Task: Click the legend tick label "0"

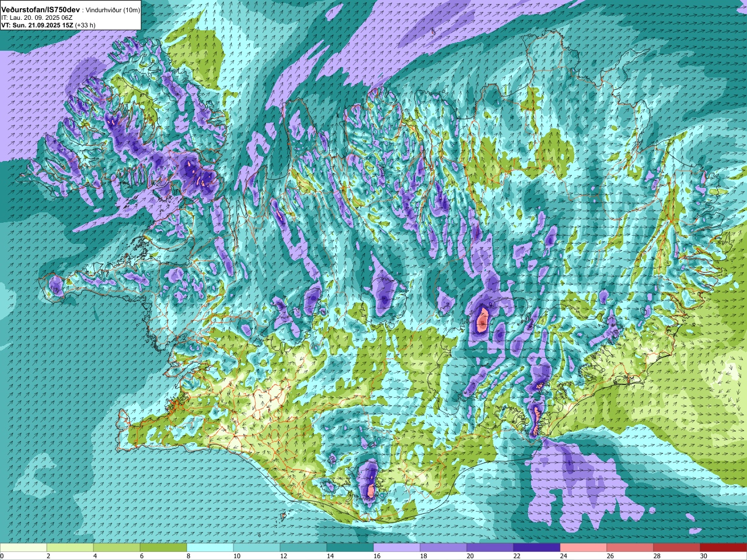Action: click(2, 556)
